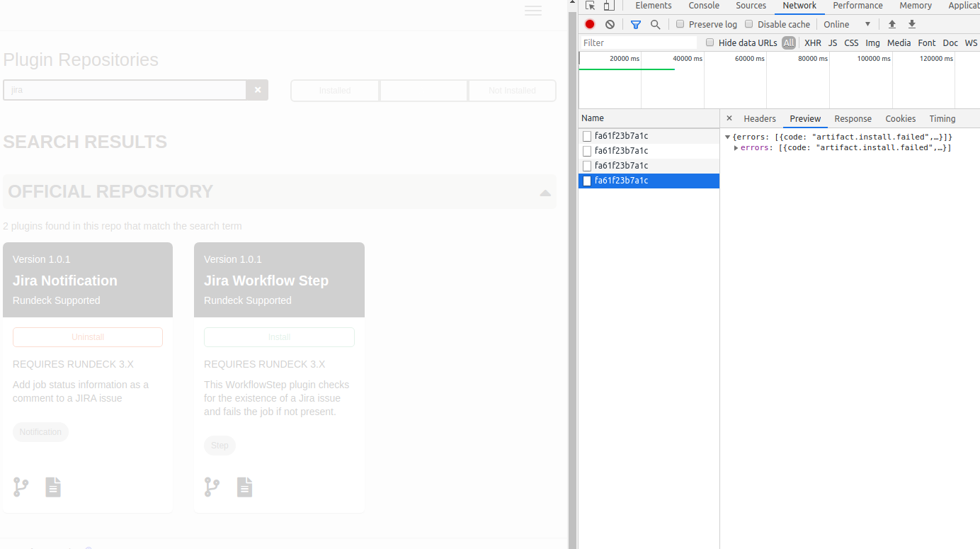Open the network filter funnel
The image size is (980, 549).
coord(634,23)
